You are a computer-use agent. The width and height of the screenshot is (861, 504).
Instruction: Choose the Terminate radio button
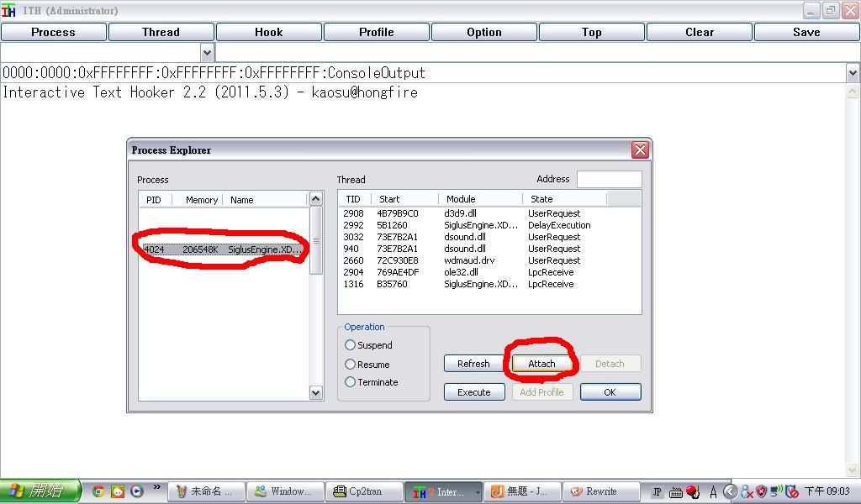[351, 382]
